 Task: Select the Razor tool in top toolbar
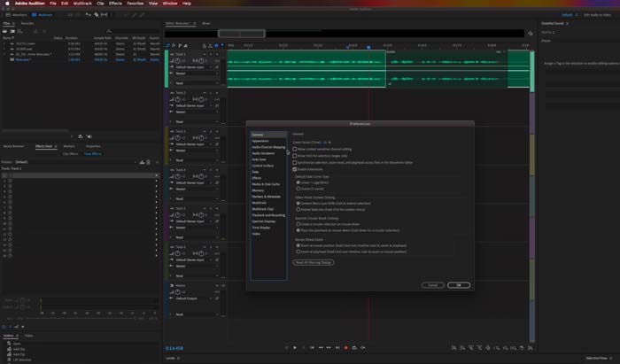pyautogui.click(x=96, y=15)
